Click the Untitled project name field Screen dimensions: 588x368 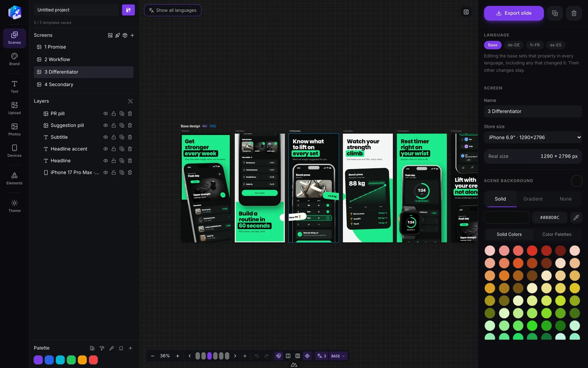(x=76, y=10)
